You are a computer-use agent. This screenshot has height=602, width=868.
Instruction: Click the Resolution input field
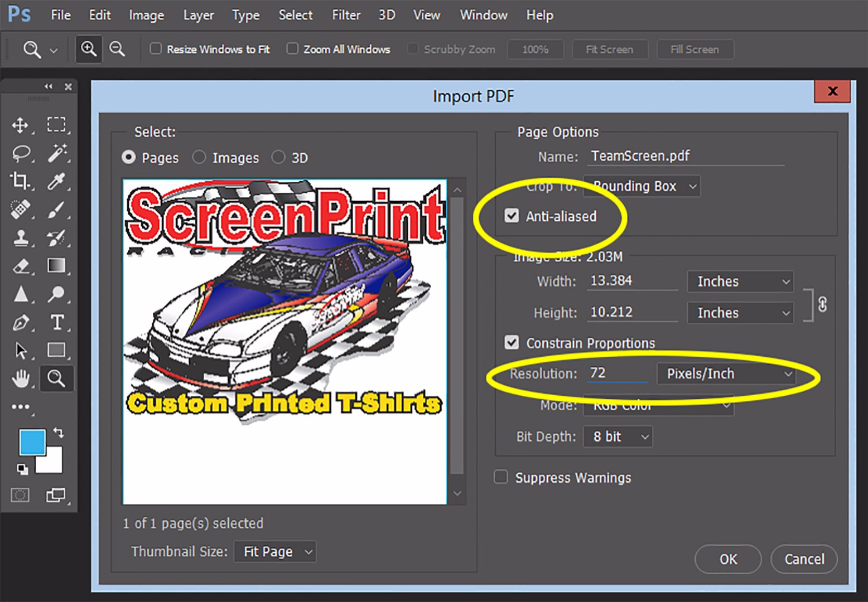tap(618, 372)
